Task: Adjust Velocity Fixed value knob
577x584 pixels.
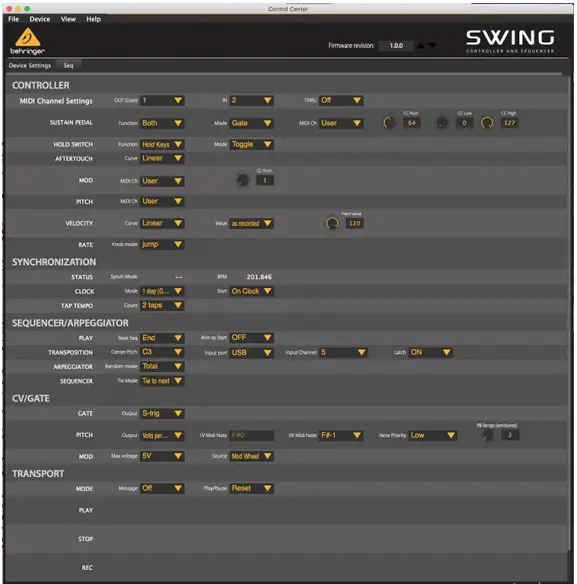Action: tap(332, 223)
